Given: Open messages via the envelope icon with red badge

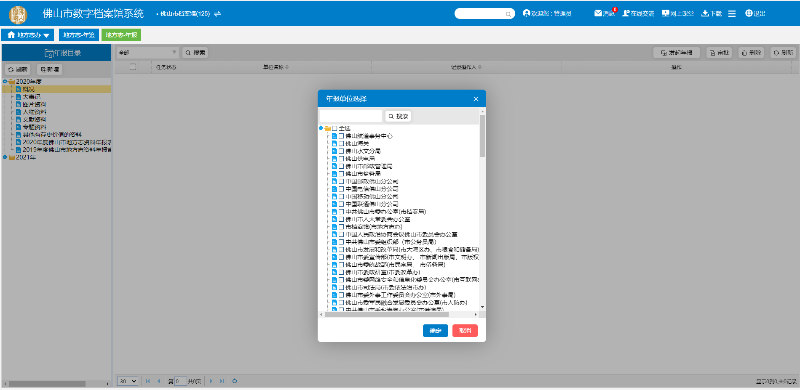Looking at the screenshot, I should [598, 13].
